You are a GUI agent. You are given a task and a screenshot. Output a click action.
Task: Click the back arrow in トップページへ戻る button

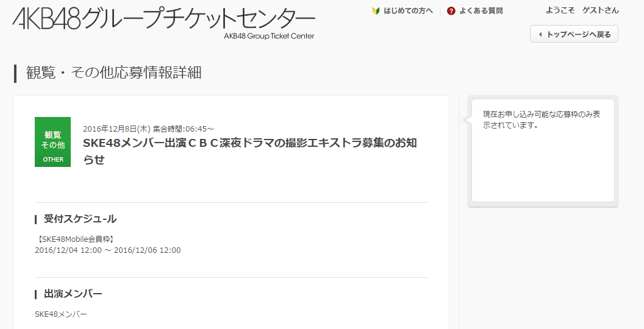pos(540,35)
